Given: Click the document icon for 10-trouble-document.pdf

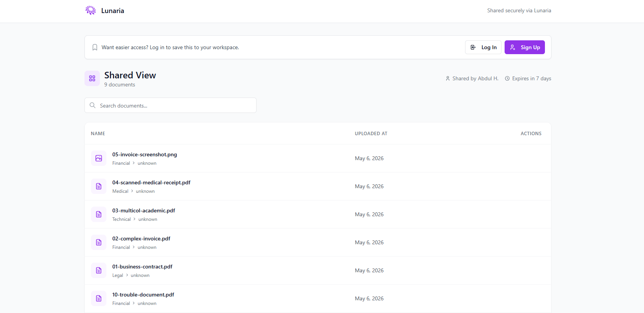Looking at the screenshot, I should [x=99, y=298].
